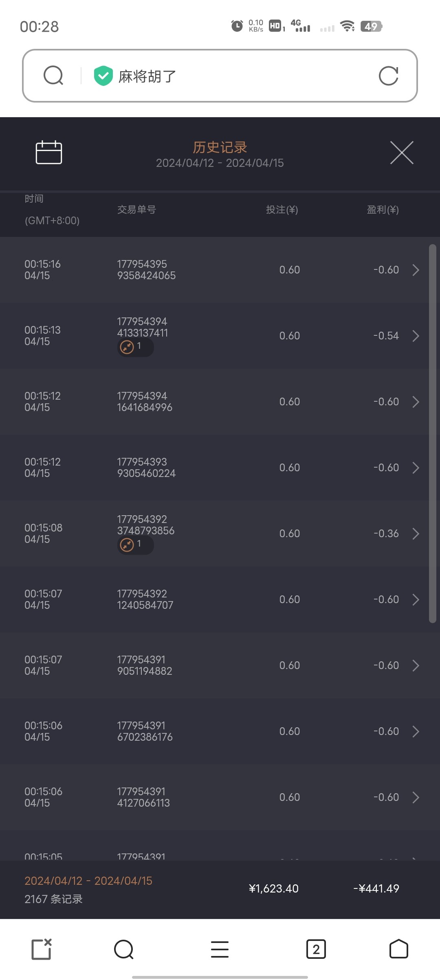Reload the page with refresh icon
The width and height of the screenshot is (440, 980).
point(388,76)
